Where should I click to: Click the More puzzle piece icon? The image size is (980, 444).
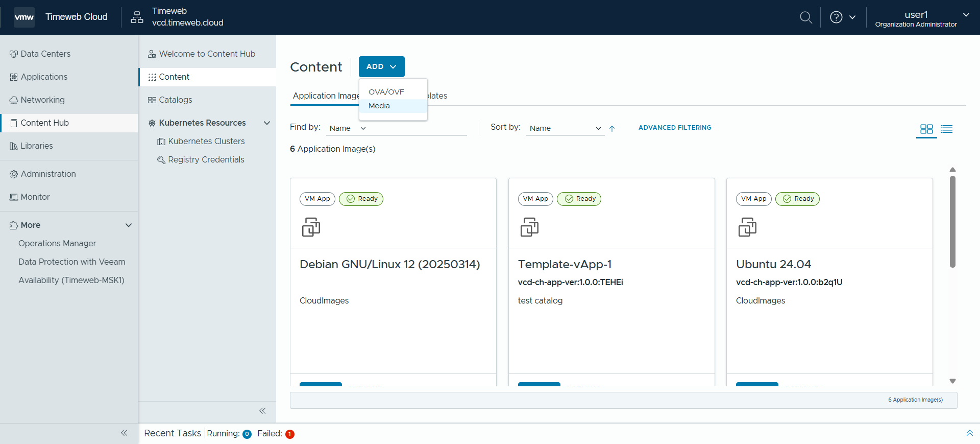pos(14,225)
